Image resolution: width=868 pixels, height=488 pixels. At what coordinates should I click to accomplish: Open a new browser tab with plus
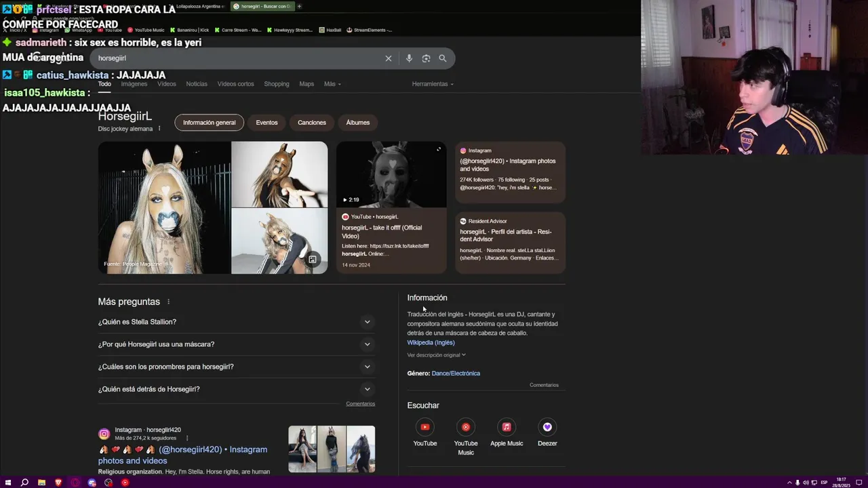tap(299, 6)
